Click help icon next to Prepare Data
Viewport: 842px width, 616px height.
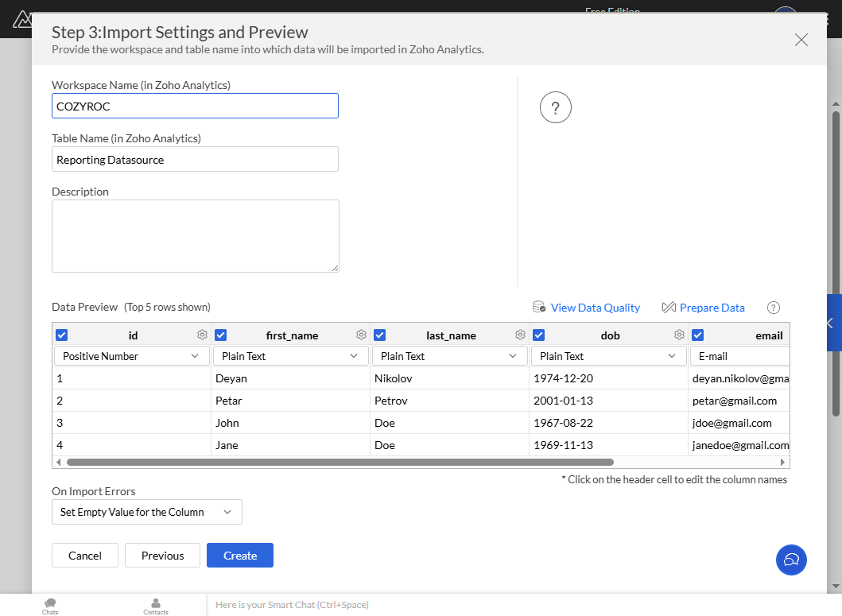point(773,308)
